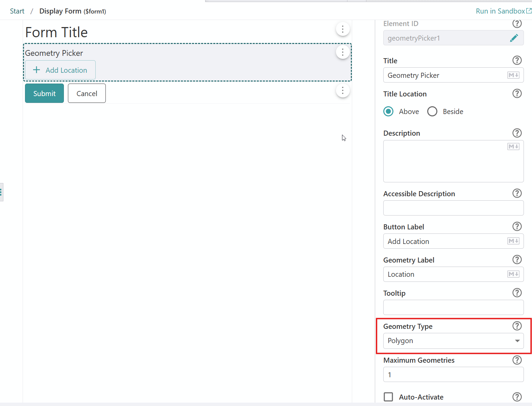Image resolution: width=532 pixels, height=406 pixels.
Task: Click the Run in Sandbox link
Action: [x=503, y=11]
